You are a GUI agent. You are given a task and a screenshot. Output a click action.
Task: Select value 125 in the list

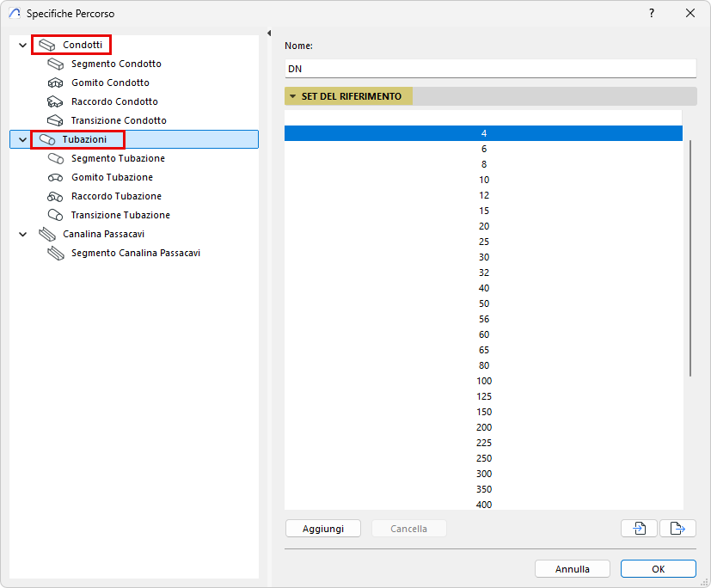[x=483, y=396]
